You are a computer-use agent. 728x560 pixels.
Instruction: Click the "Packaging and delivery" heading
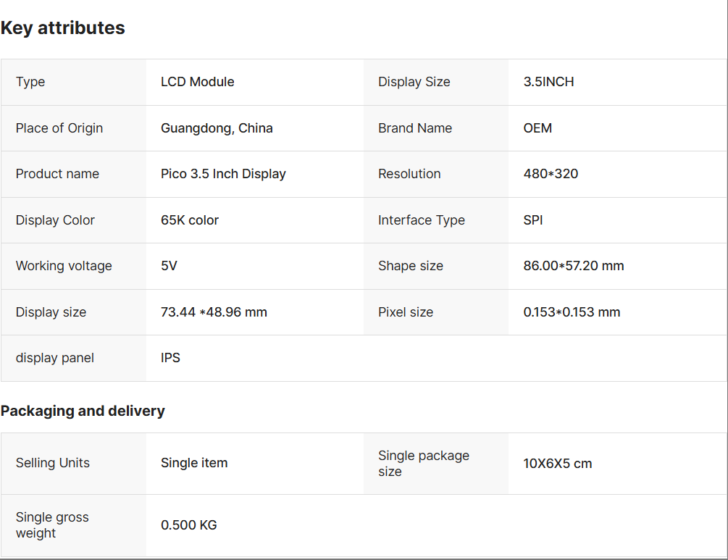click(x=83, y=411)
